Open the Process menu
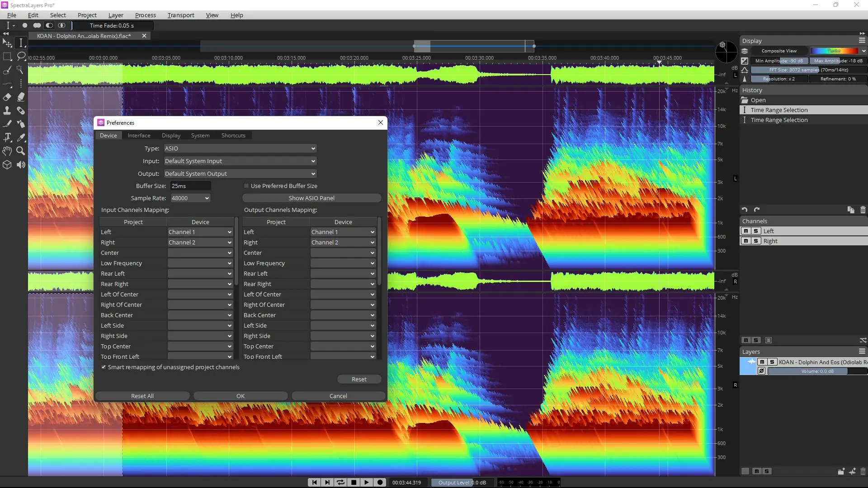This screenshot has width=868, height=488. click(x=145, y=15)
